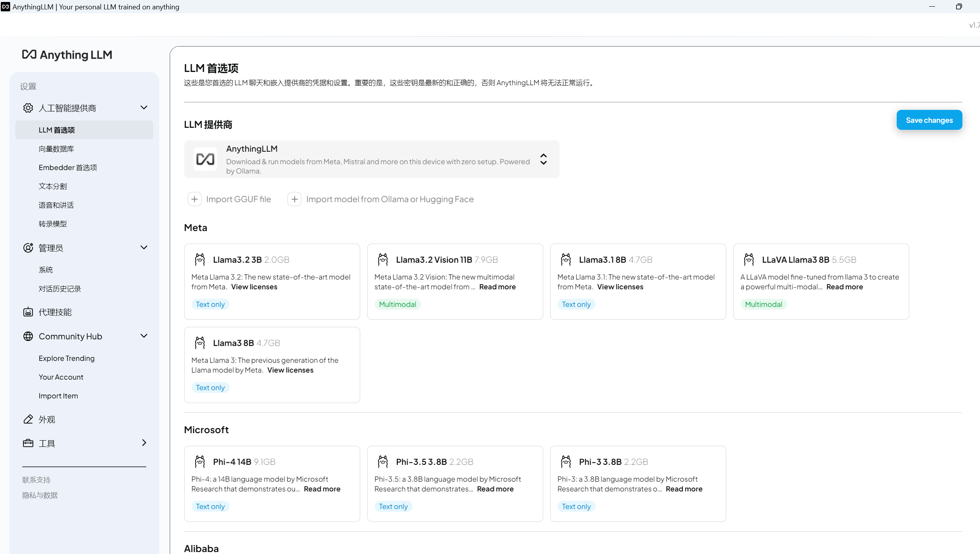Click the admin user icon next to 管理员

tap(28, 248)
